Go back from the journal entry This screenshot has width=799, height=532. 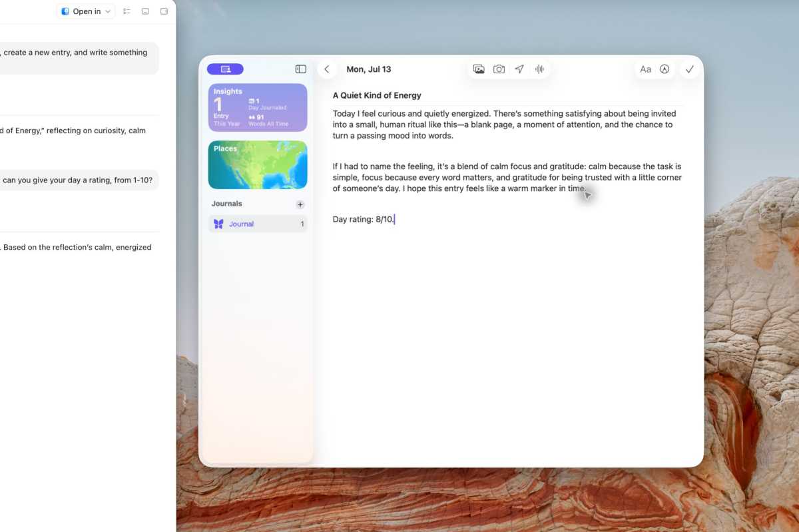pos(326,69)
